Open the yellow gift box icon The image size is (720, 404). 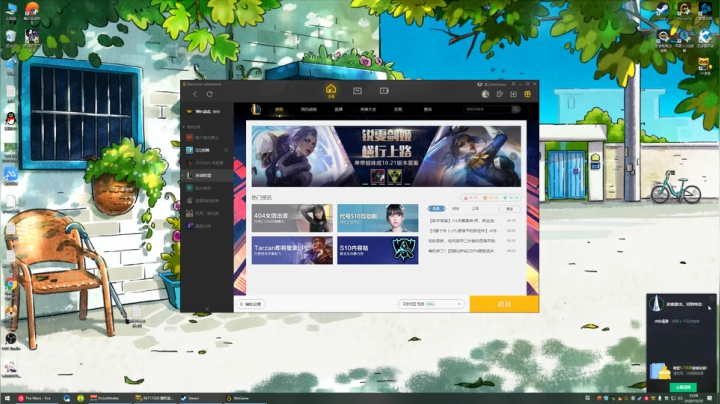pyautogui.click(x=527, y=94)
